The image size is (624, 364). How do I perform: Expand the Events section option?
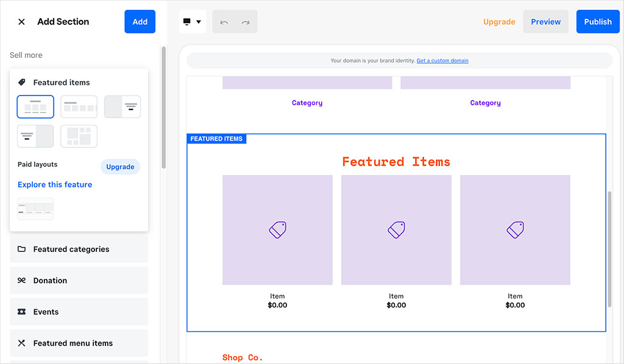click(79, 312)
